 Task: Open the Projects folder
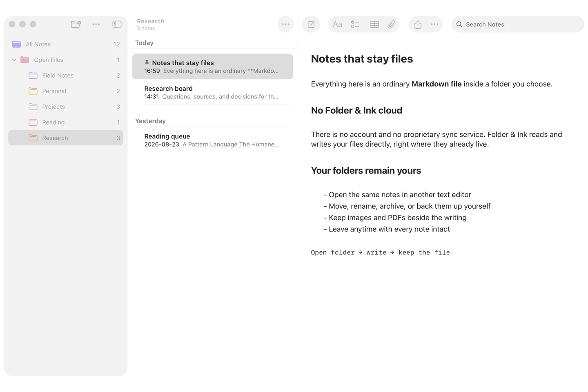click(66, 107)
